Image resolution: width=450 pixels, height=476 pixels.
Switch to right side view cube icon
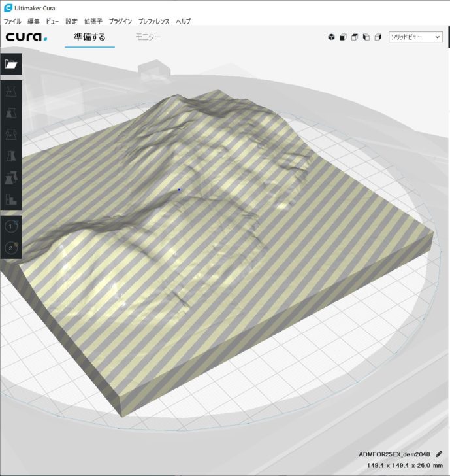click(378, 37)
